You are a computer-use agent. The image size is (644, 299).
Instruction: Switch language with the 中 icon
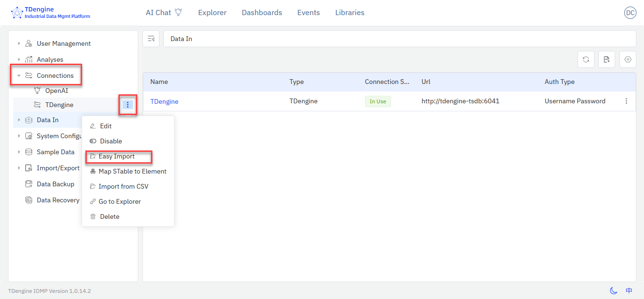(629, 291)
